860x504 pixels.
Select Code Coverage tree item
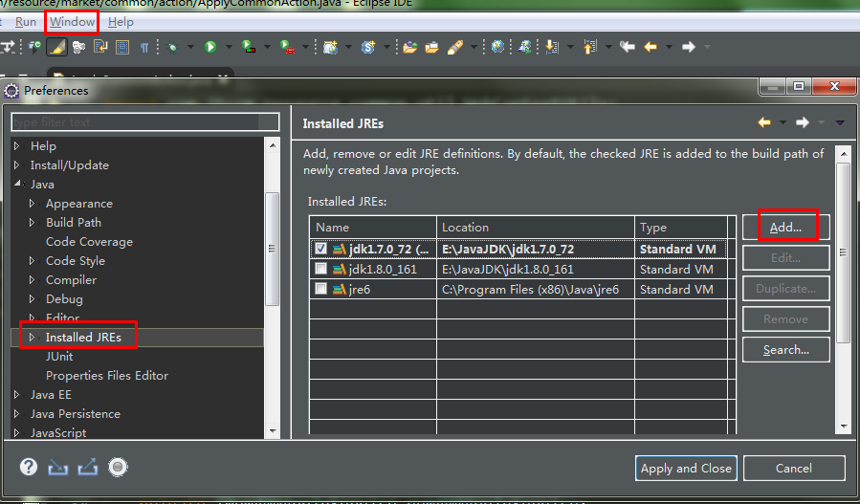pos(89,242)
